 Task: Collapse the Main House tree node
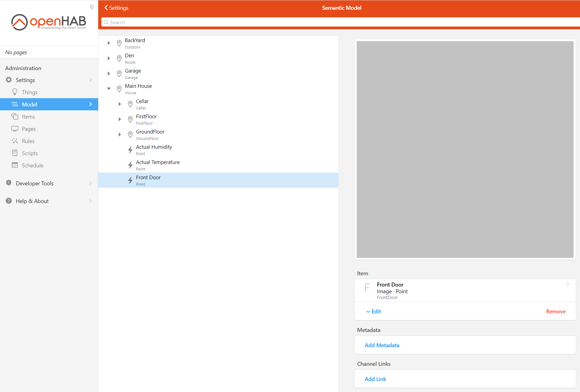(x=109, y=89)
